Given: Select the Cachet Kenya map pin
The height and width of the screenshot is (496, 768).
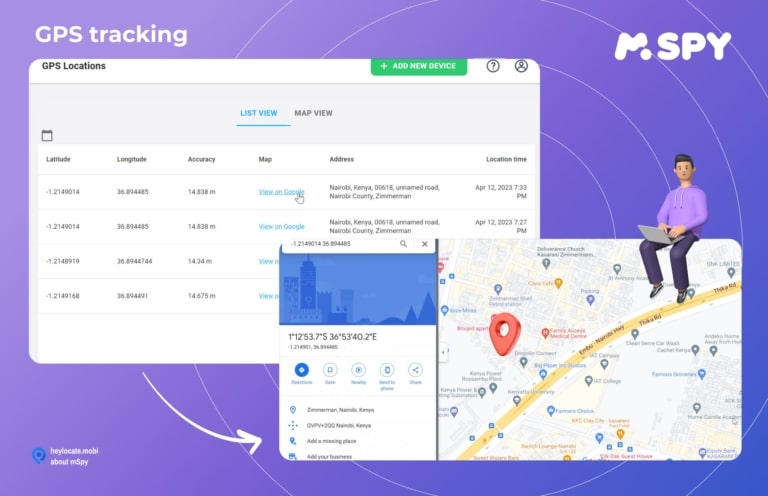Looking at the screenshot, I should pos(695,350).
